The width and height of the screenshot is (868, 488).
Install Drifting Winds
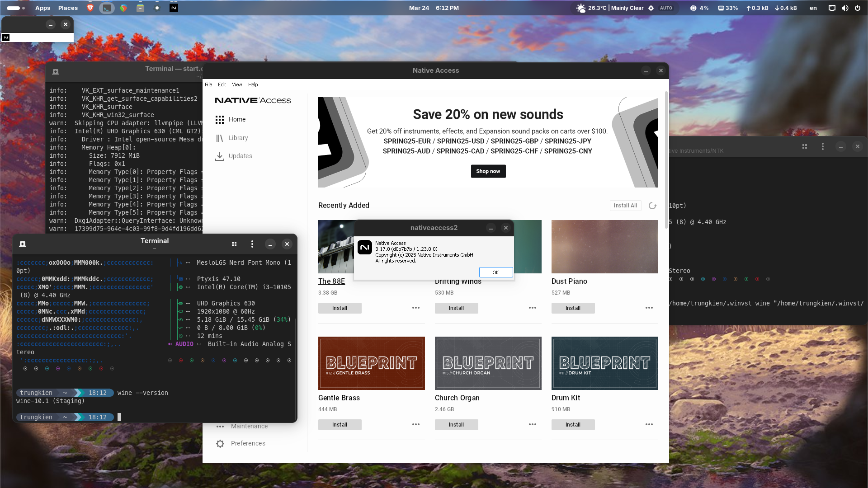click(x=457, y=308)
